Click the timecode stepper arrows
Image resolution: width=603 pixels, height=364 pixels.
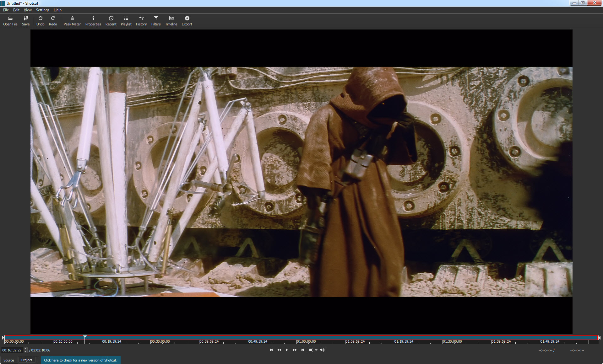click(25, 350)
